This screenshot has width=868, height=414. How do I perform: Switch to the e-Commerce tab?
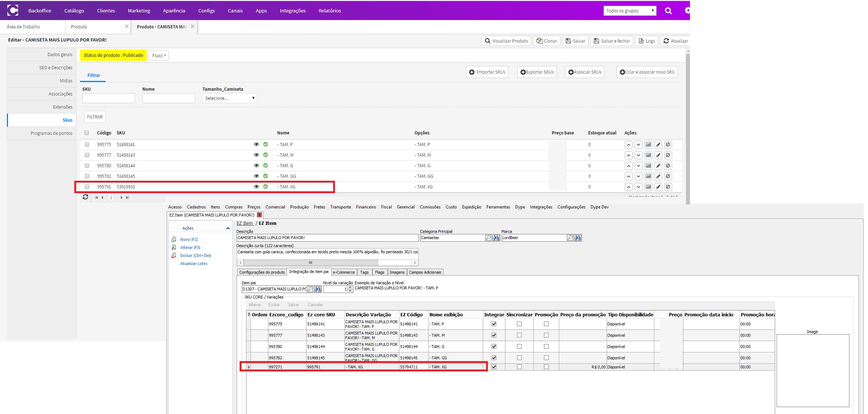[x=344, y=272]
